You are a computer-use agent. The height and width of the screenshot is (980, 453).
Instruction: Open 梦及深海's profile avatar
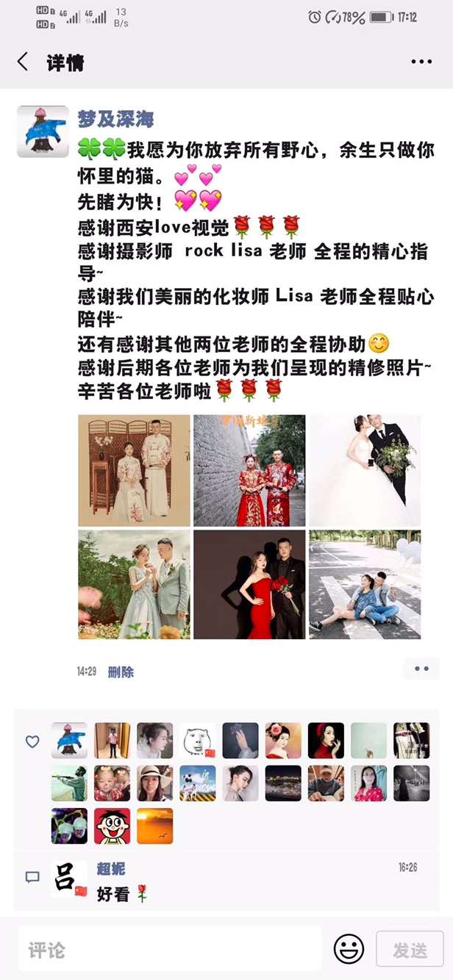(x=43, y=131)
